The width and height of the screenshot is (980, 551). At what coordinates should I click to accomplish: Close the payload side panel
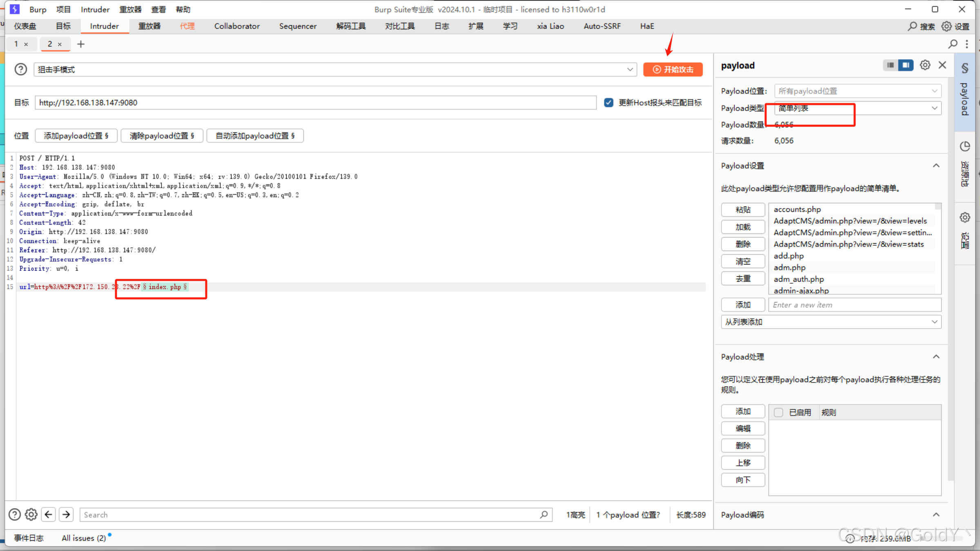[942, 65]
